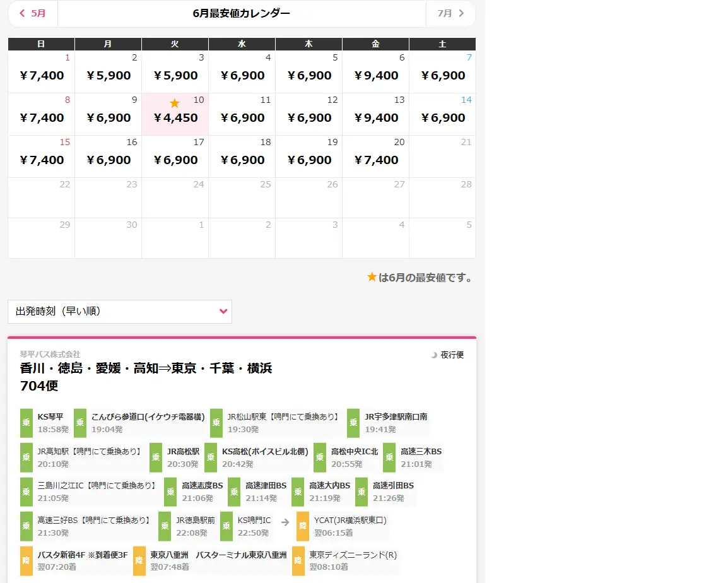Click the 6月最安値カレンダー heading
The image size is (728, 583).
(x=242, y=13)
